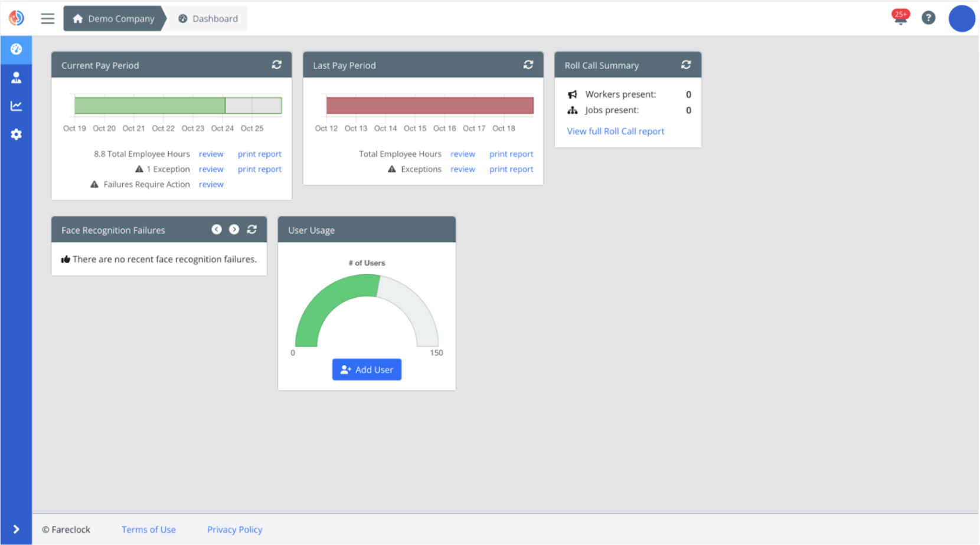The image size is (980, 545).
Task: Open the Settings gear icon in sidebar
Action: [16, 134]
